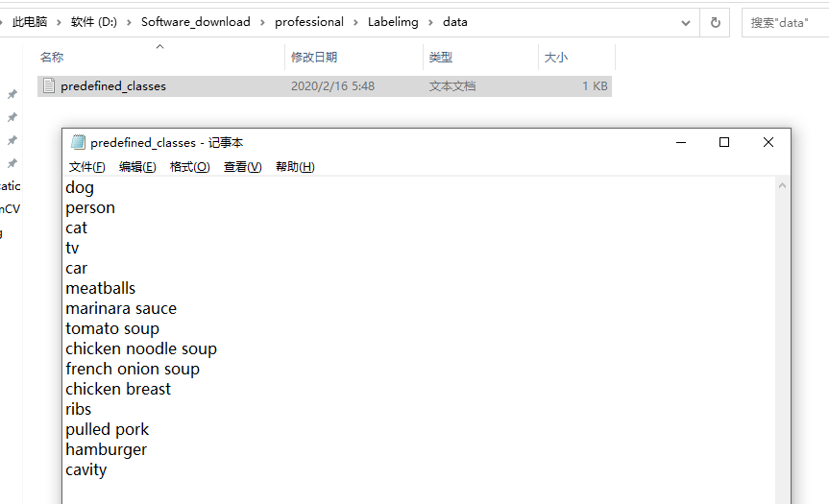Open the 文件(F) menu in Notepad
Screen dimensions: 829x504
[x=87, y=167]
